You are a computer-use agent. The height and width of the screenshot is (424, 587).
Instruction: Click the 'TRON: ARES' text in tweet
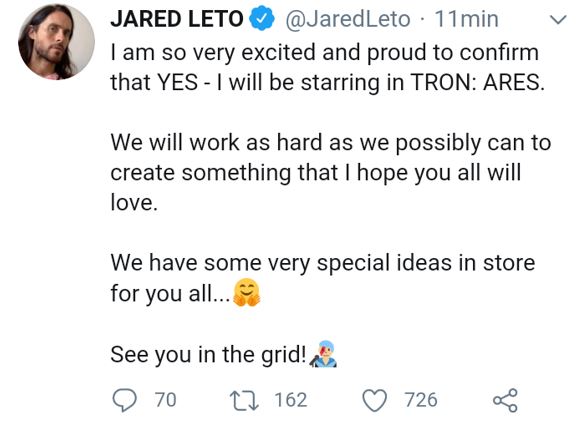477,82
